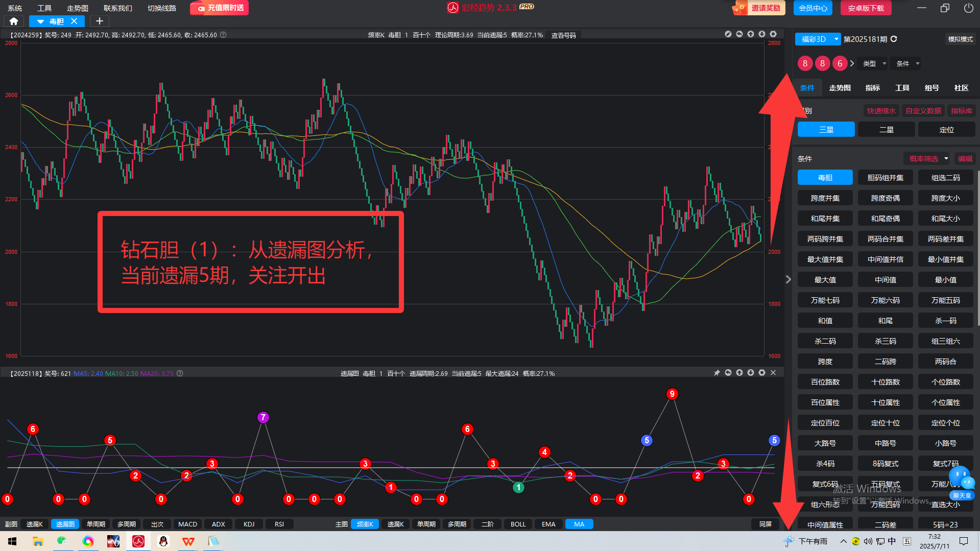Viewport: 980px width, 551px height.
Task: Click the up arrow icon on main chart
Action: tap(751, 34)
